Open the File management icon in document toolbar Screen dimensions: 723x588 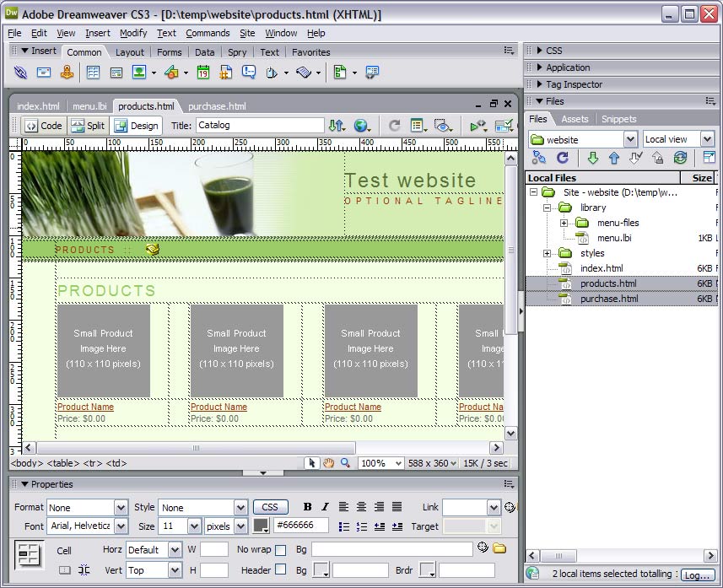point(337,126)
